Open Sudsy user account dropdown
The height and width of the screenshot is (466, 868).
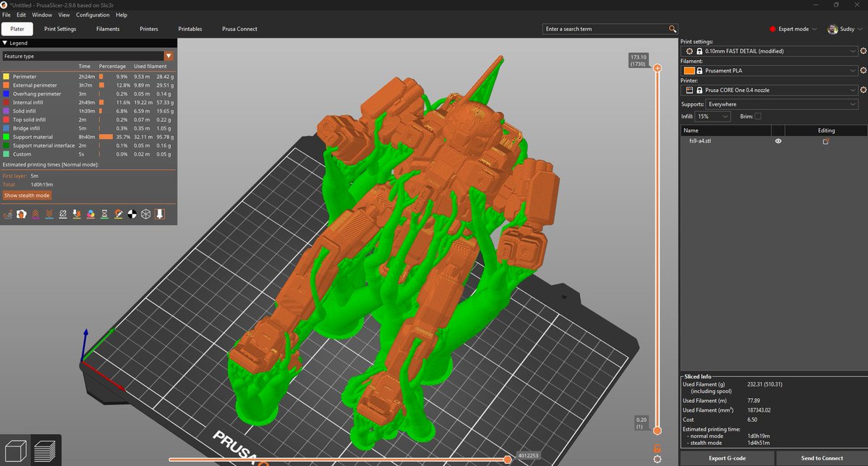click(844, 29)
